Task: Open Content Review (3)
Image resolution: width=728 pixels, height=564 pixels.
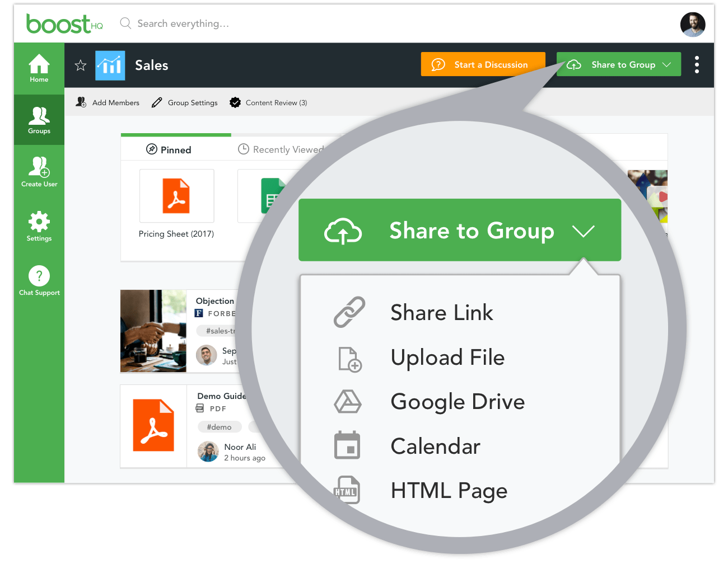Action: click(x=268, y=102)
